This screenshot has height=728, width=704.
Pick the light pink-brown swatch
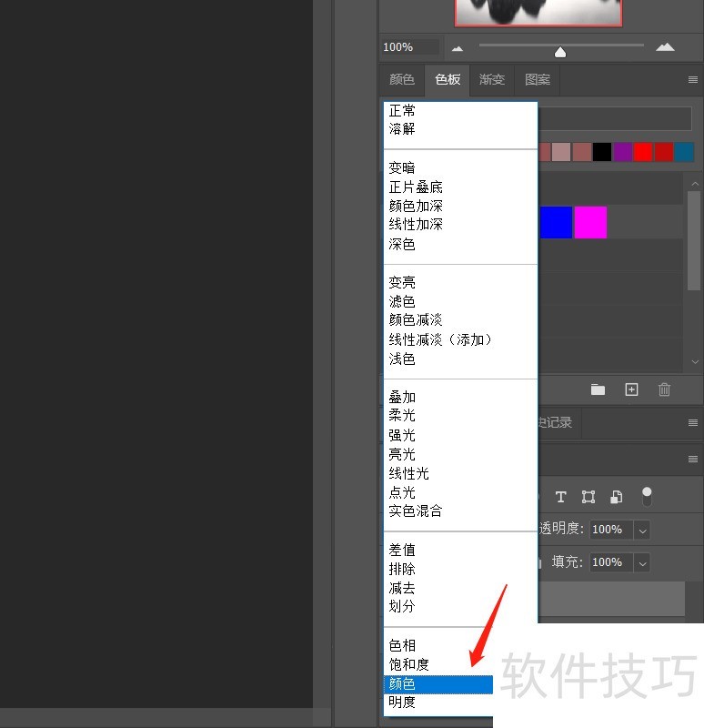pos(561,152)
